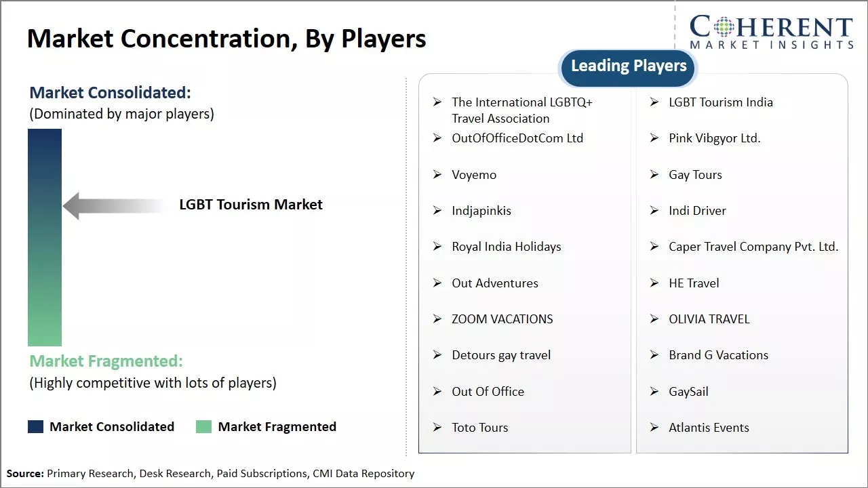Select LGBT Tourism India in the list
The image size is (868, 488).
click(720, 102)
